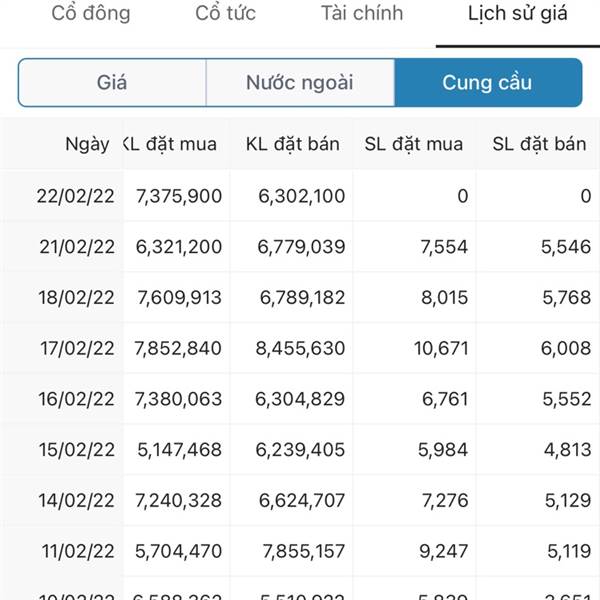600x600 pixels.
Task: Open the Cổ đông tab
Action: pos(91,14)
